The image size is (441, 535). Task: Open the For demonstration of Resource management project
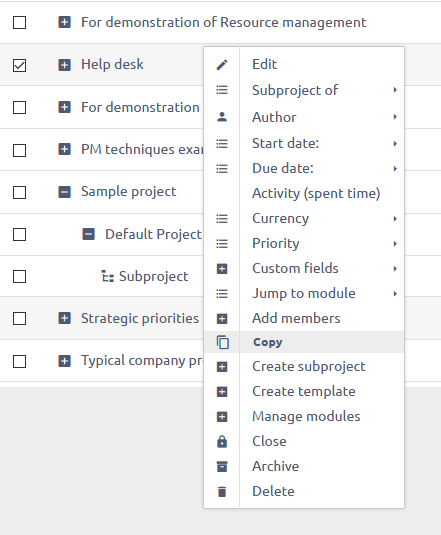click(x=223, y=23)
